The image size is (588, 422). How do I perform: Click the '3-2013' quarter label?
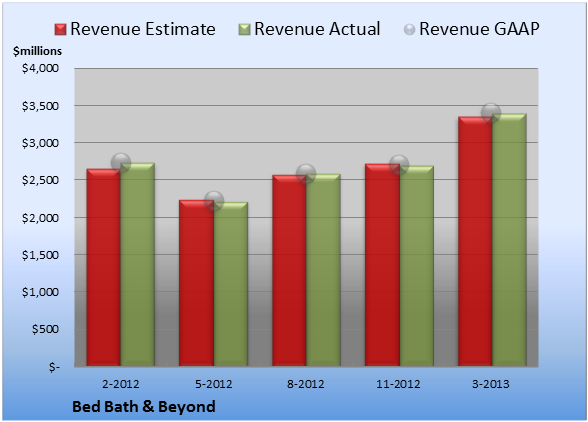click(491, 384)
